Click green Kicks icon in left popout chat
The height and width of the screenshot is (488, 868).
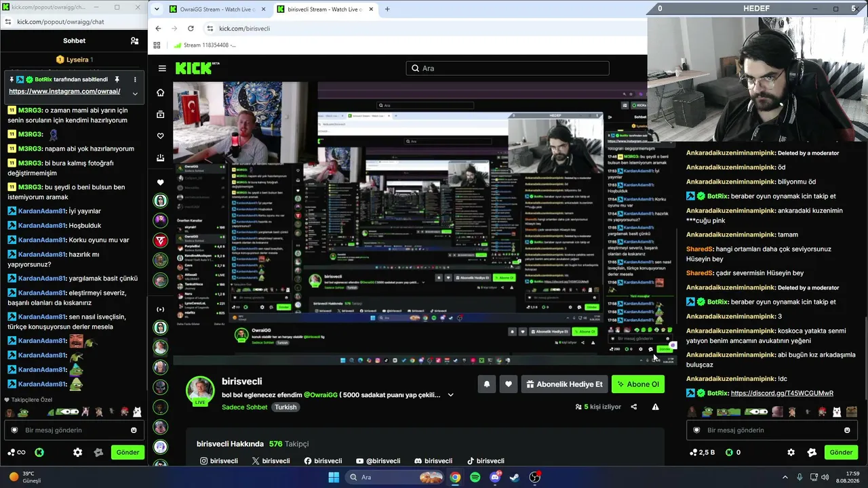pyautogui.click(x=39, y=452)
